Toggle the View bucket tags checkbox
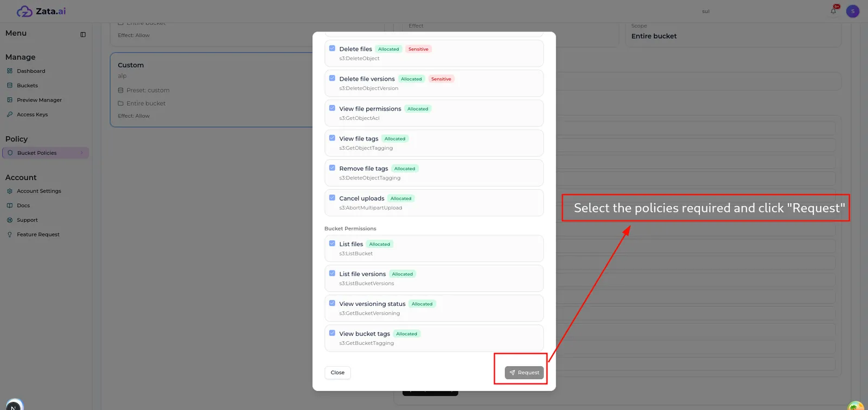The image size is (868, 410). [332, 333]
